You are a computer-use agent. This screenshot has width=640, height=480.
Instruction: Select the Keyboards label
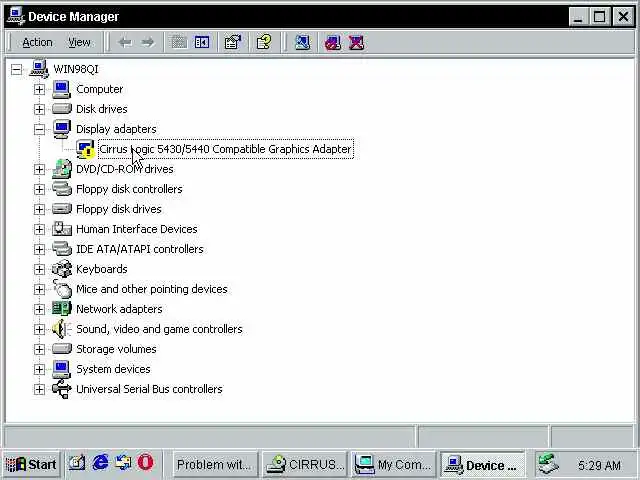pos(102,269)
